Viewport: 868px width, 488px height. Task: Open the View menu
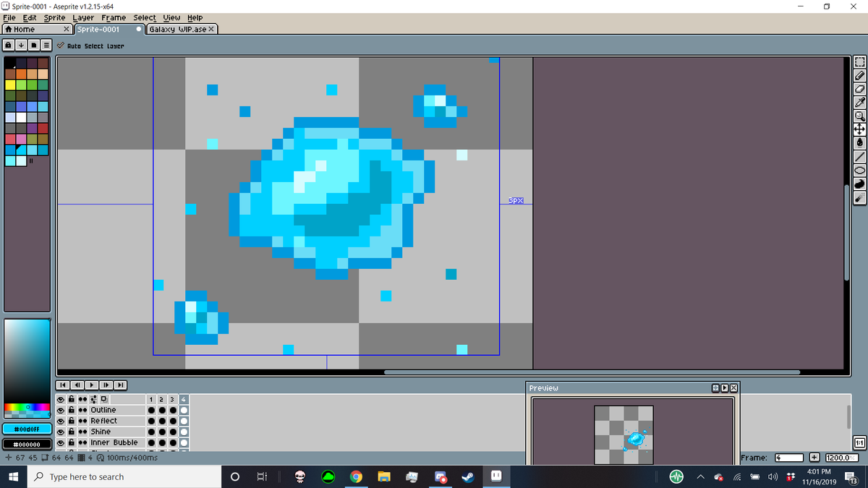pos(172,17)
